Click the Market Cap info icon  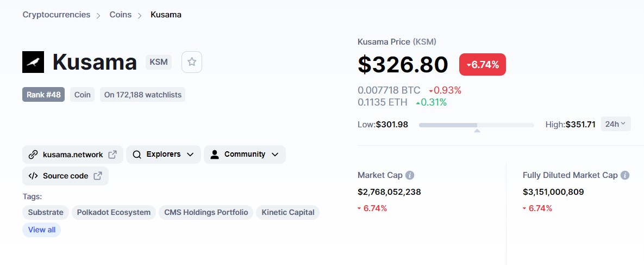coord(410,175)
